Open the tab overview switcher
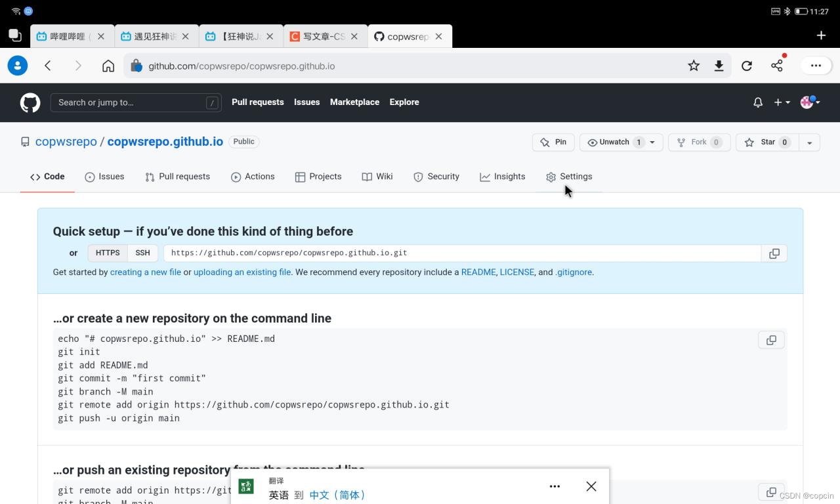Image resolution: width=840 pixels, height=504 pixels. click(x=14, y=35)
